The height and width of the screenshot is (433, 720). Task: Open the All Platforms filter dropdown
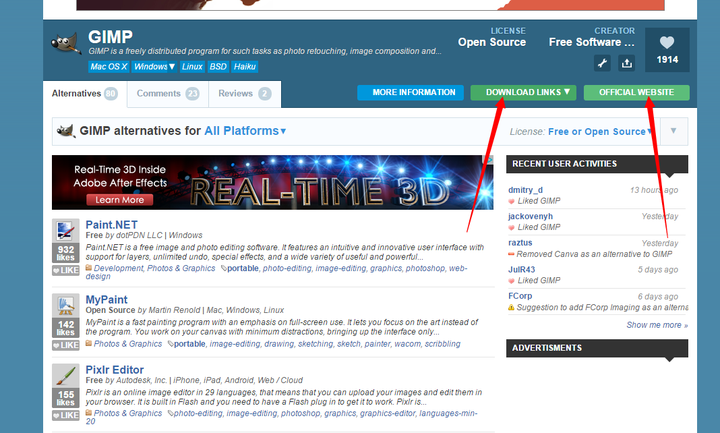tap(245, 131)
